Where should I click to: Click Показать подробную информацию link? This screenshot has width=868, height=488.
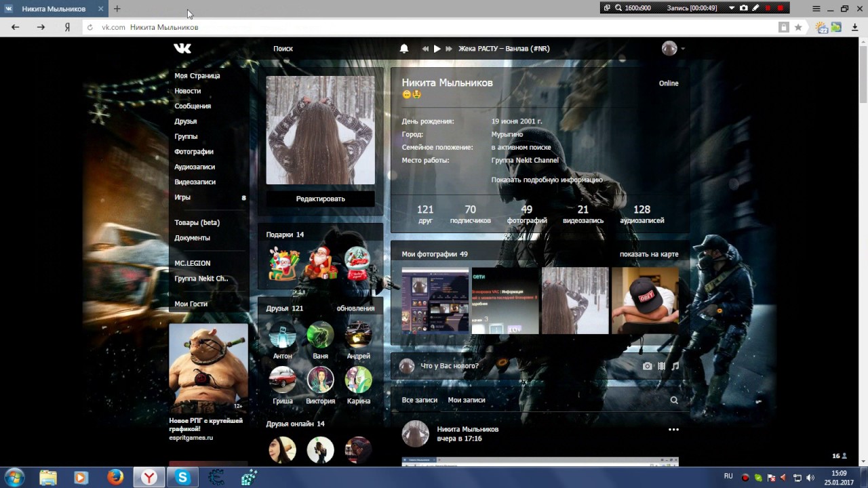547,180
